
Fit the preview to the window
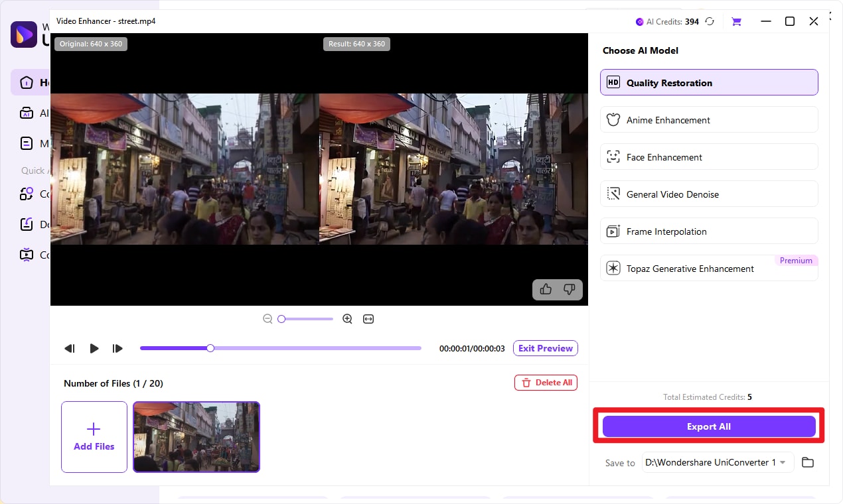(368, 318)
